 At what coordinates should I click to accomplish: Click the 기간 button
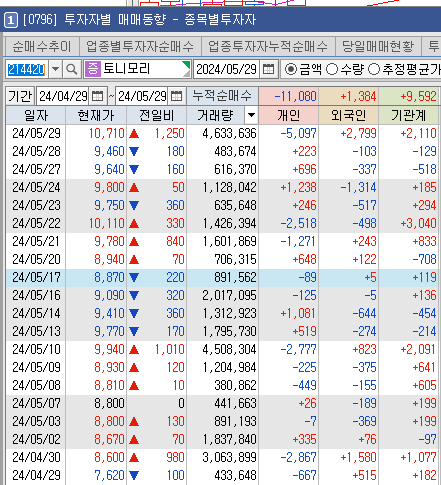(x=20, y=96)
